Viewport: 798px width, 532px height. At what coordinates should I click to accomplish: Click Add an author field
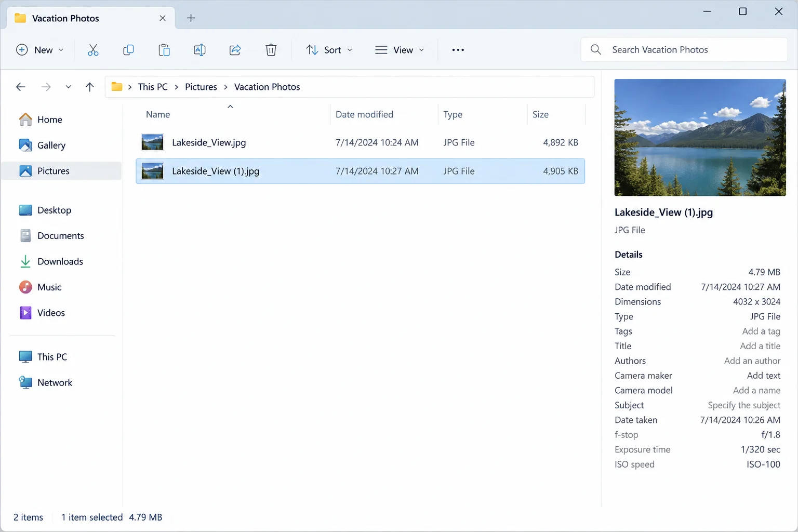(752, 361)
